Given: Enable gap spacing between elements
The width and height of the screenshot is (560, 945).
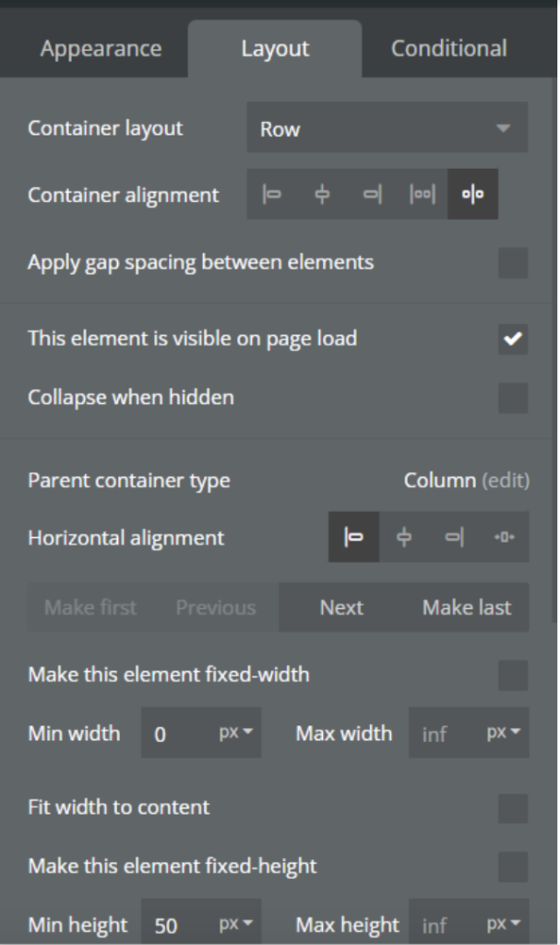Looking at the screenshot, I should pyautogui.click(x=513, y=263).
